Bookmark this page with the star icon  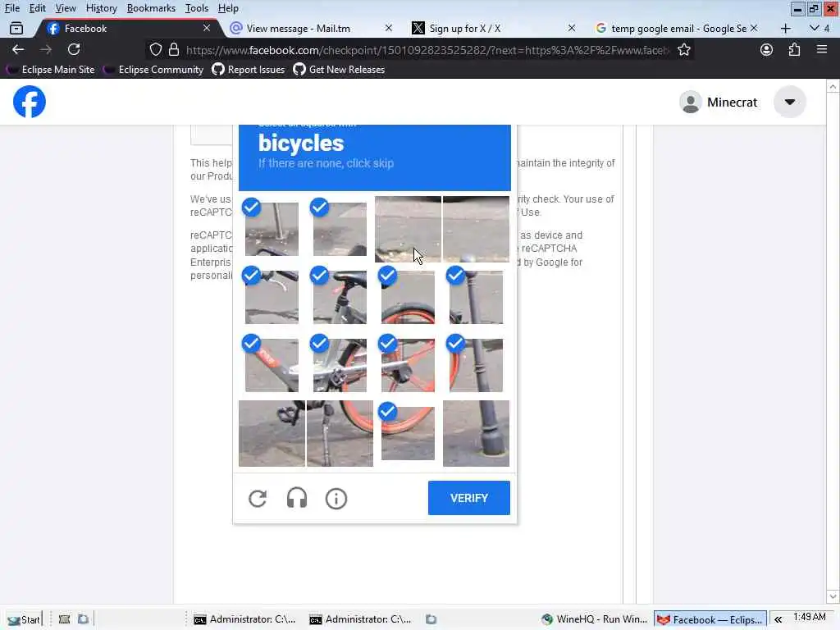[683, 50]
